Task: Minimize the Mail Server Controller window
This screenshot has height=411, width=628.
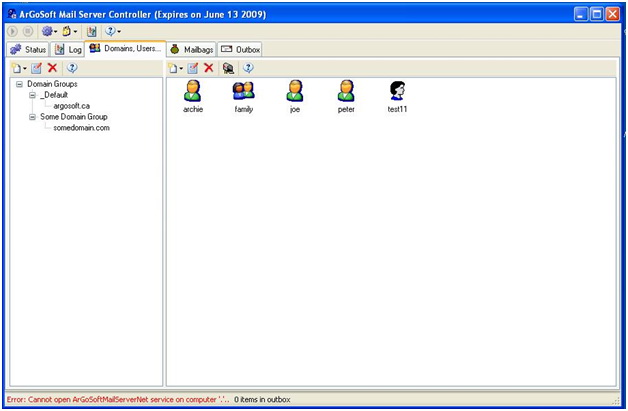Action: coord(581,14)
